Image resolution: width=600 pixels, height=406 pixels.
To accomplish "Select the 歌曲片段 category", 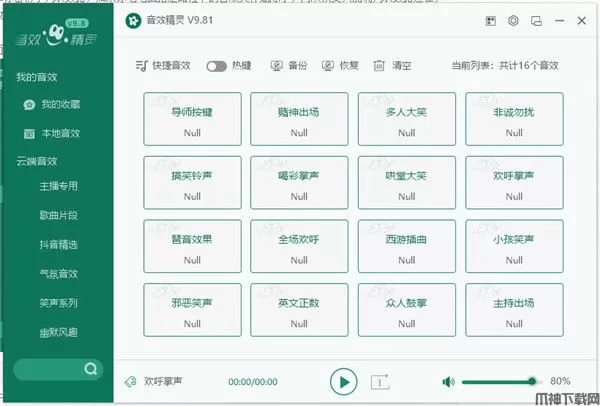I will 59,215.
